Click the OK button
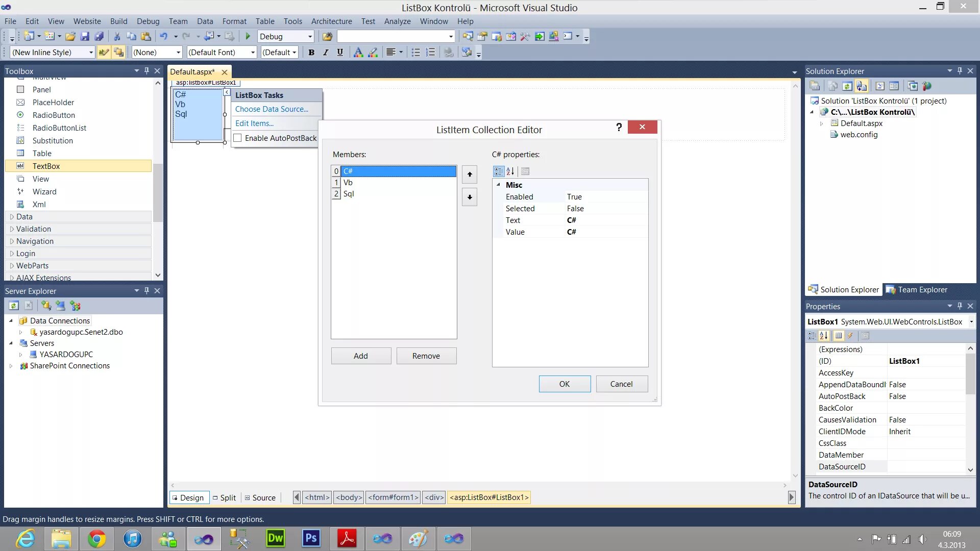The image size is (980, 551). click(x=565, y=384)
